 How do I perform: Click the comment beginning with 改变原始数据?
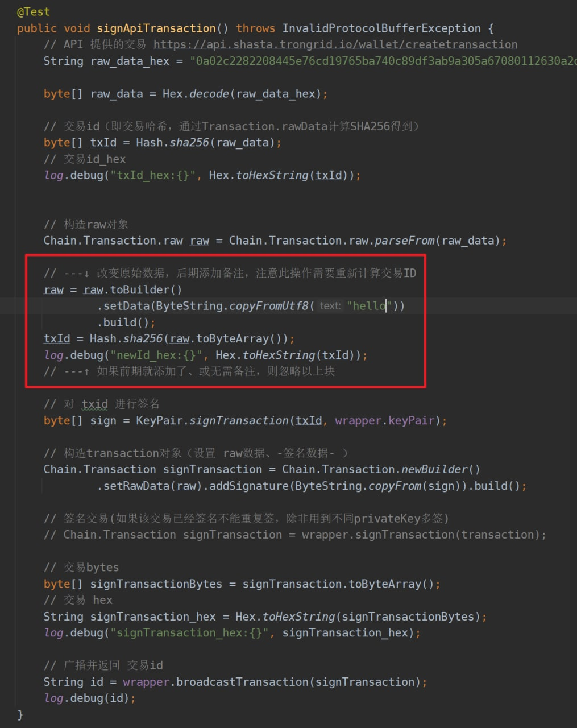click(x=230, y=274)
